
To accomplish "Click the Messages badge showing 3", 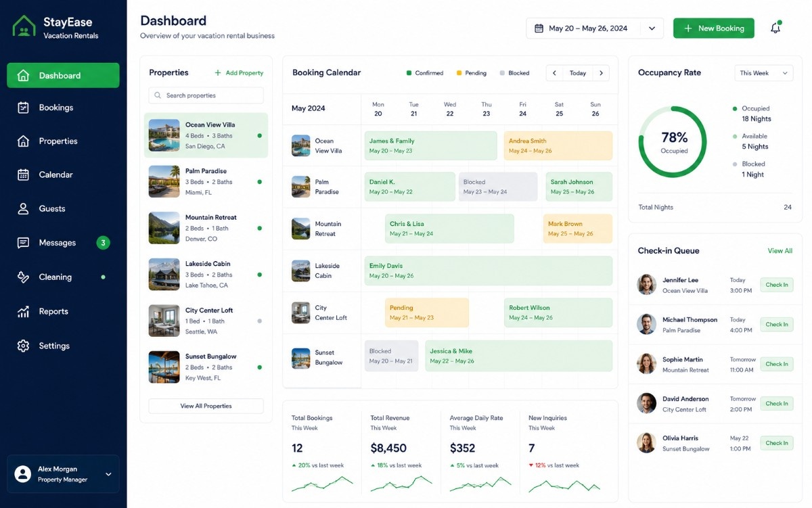I will 103,243.
